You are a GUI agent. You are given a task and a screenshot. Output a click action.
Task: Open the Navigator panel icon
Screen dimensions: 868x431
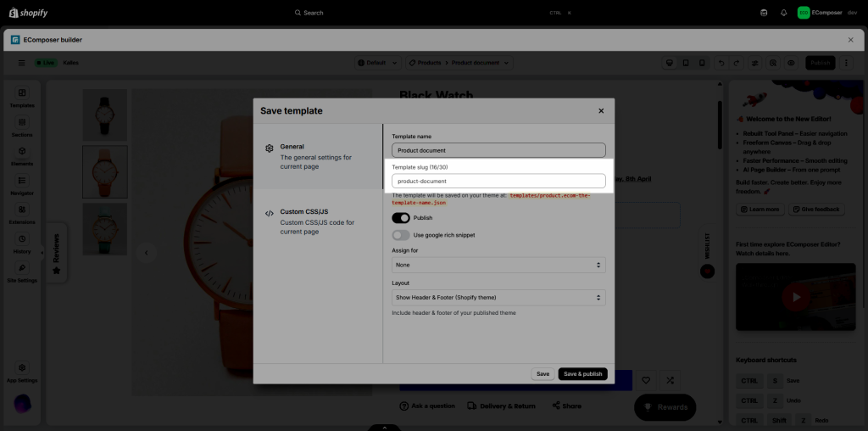pyautogui.click(x=22, y=181)
